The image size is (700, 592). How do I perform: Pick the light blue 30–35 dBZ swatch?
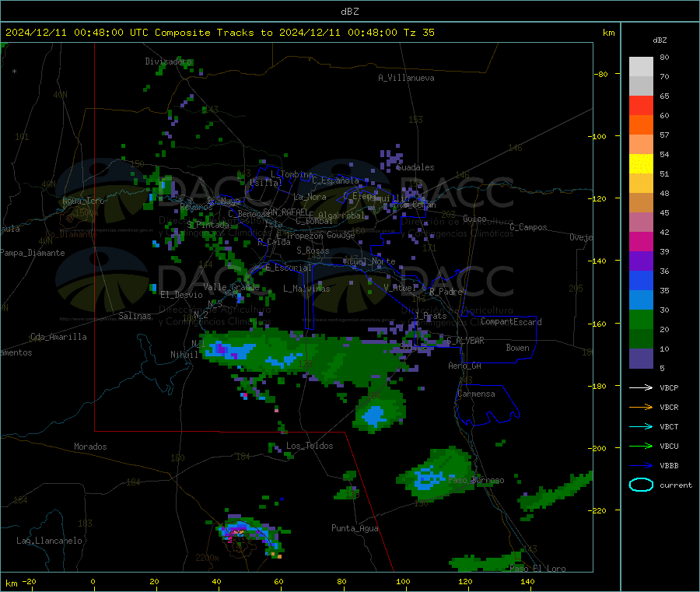641,300
